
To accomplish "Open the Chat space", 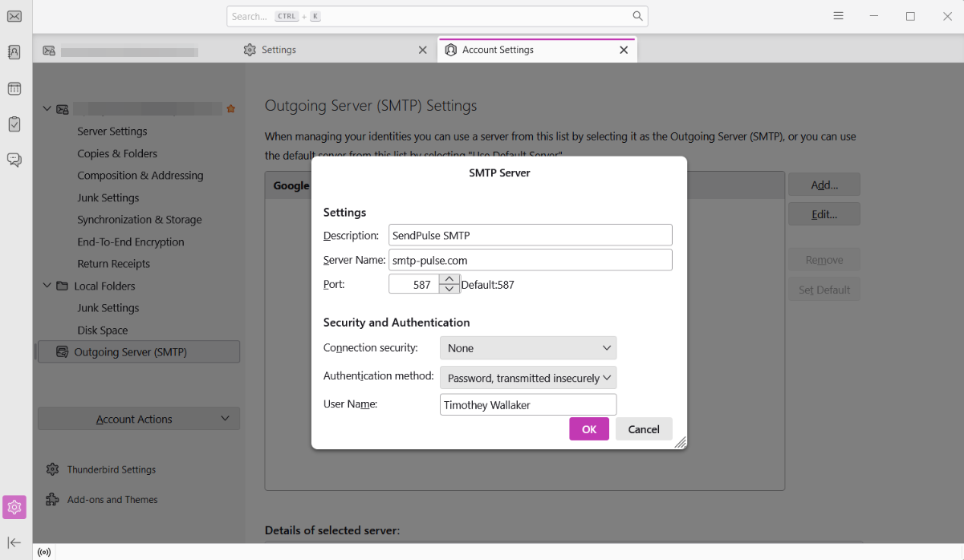I will tap(14, 160).
